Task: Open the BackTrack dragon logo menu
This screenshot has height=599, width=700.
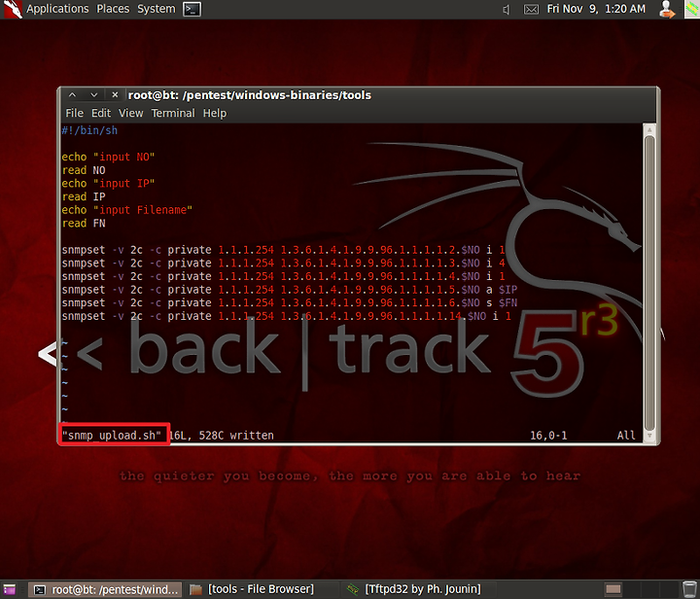Action: point(13,9)
